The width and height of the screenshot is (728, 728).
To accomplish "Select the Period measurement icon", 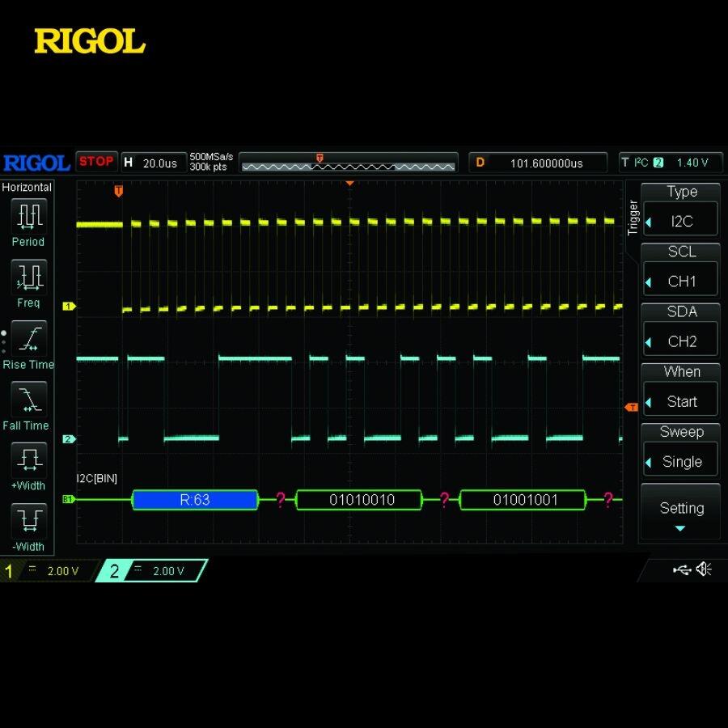I will click(29, 216).
